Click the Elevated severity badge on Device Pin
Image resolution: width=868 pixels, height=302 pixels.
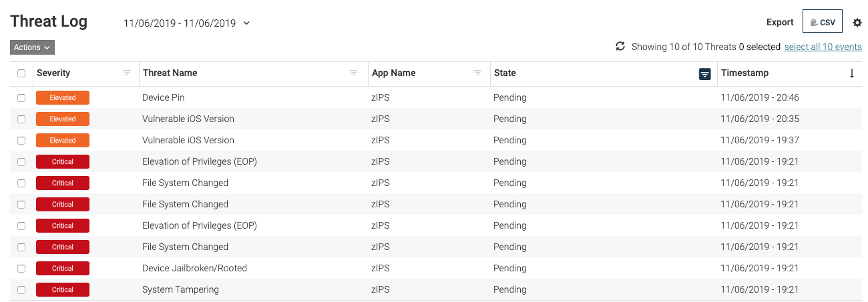coord(63,98)
